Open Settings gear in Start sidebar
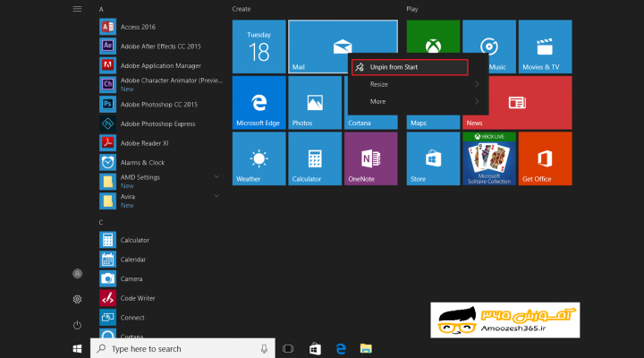 pyautogui.click(x=77, y=299)
